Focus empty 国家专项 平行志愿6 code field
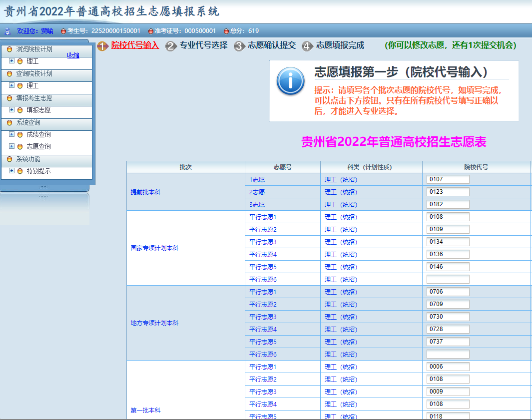 pyautogui.click(x=448, y=279)
